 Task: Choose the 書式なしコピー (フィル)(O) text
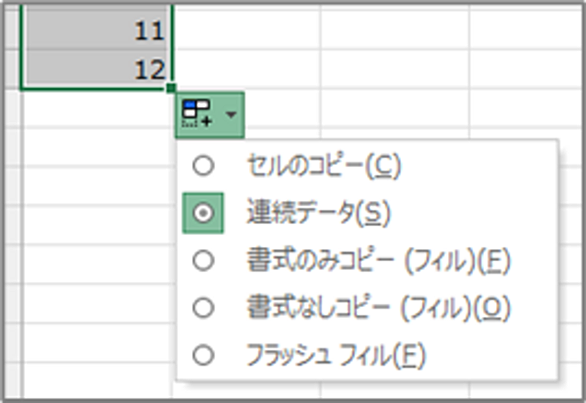click(x=378, y=308)
